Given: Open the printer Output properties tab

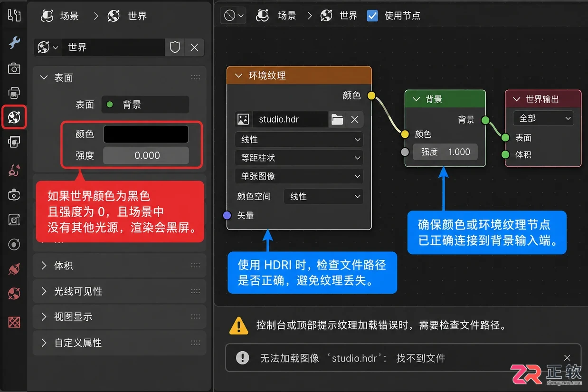Looking at the screenshot, I should [14, 93].
